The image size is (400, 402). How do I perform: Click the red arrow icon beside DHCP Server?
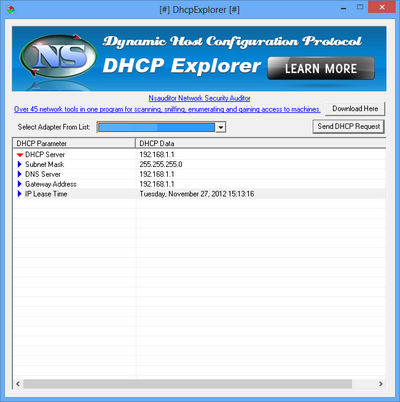point(20,155)
